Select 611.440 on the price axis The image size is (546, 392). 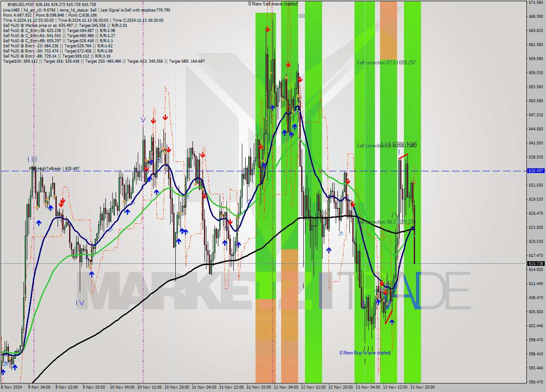[536, 284]
